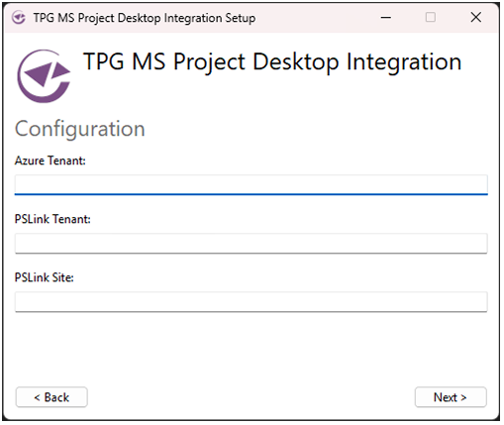
Task: Click empty space between Back and Next
Action: (x=251, y=397)
